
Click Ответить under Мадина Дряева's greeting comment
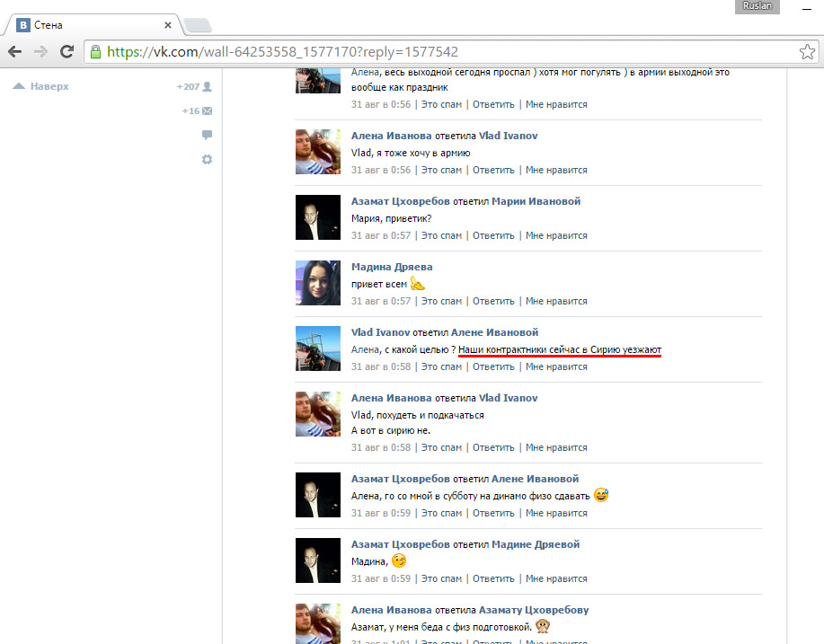(x=493, y=301)
